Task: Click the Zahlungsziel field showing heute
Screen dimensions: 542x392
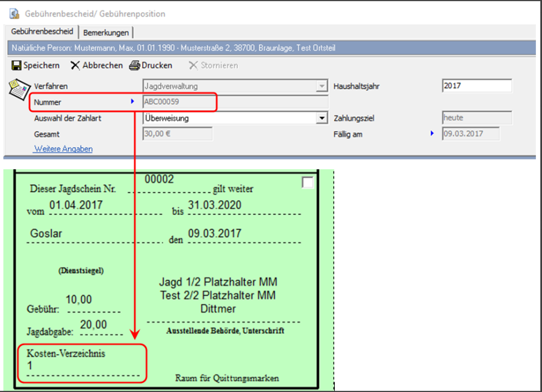Action: [x=476, y=118]
